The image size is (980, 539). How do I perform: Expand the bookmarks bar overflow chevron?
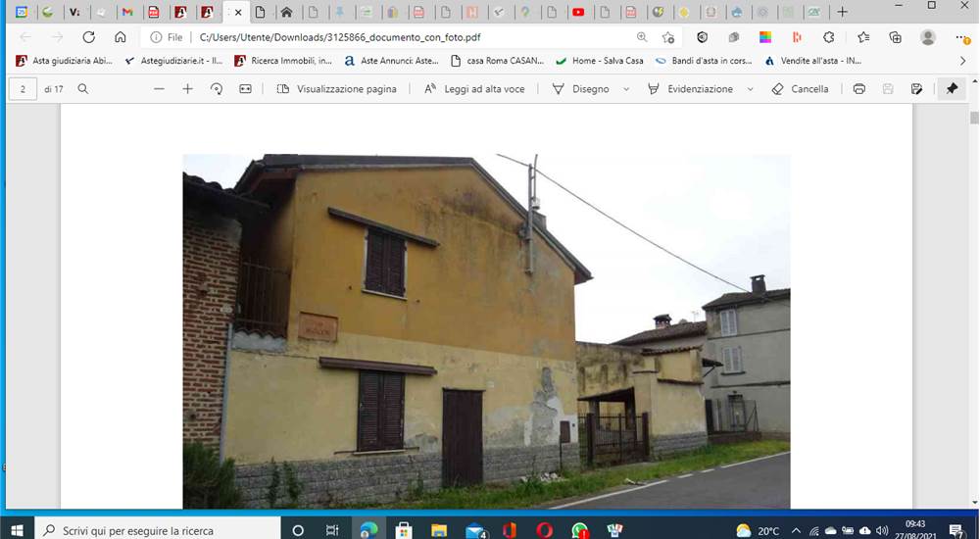[962, 61]
